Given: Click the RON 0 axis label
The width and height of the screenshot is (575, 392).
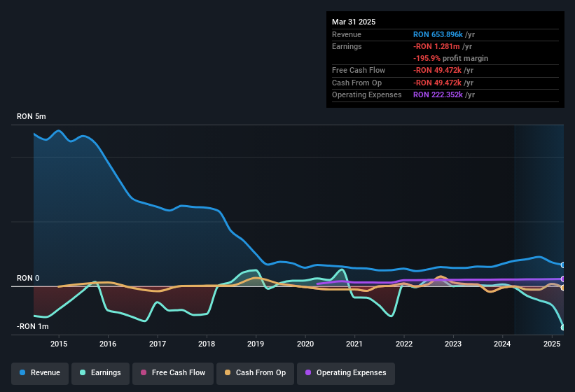Looking at the screenshot, I should click(x=28, y=278).
